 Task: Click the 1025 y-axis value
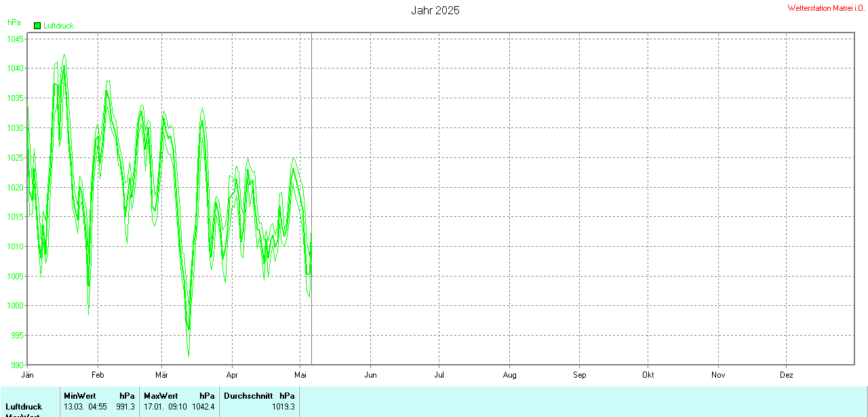16,158
